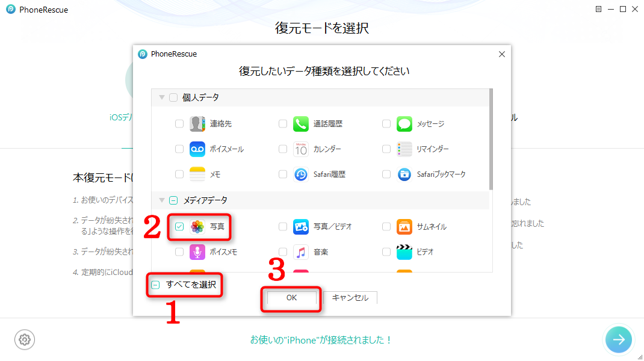Uncheck the 写真 checkbox
Image resolution: width=644 pixels, height=361 pixels.
coord(179,226)
